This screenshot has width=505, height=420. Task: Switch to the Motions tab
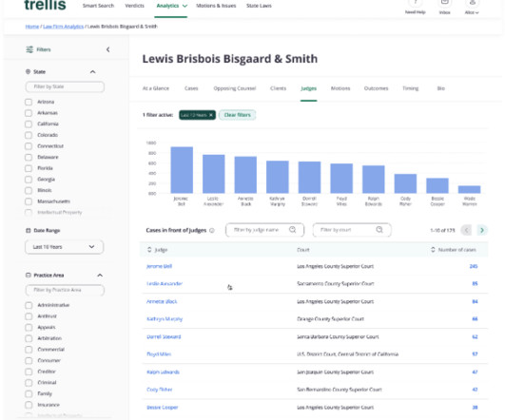[340, 88]
